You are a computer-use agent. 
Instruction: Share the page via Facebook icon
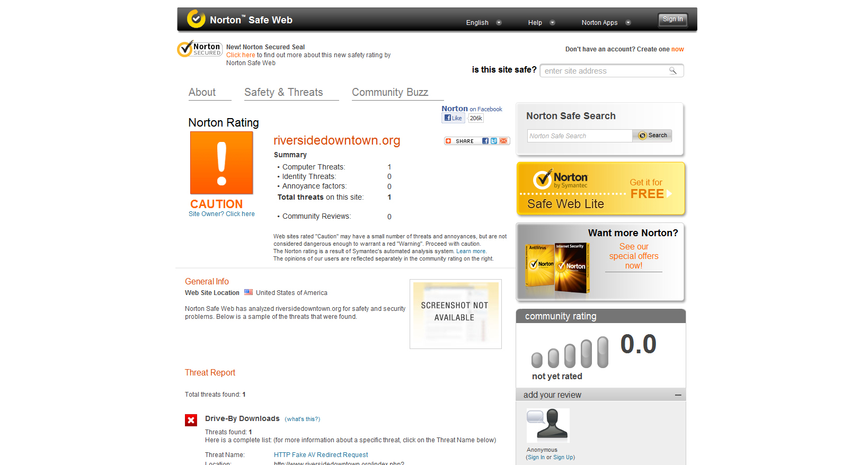485,141
